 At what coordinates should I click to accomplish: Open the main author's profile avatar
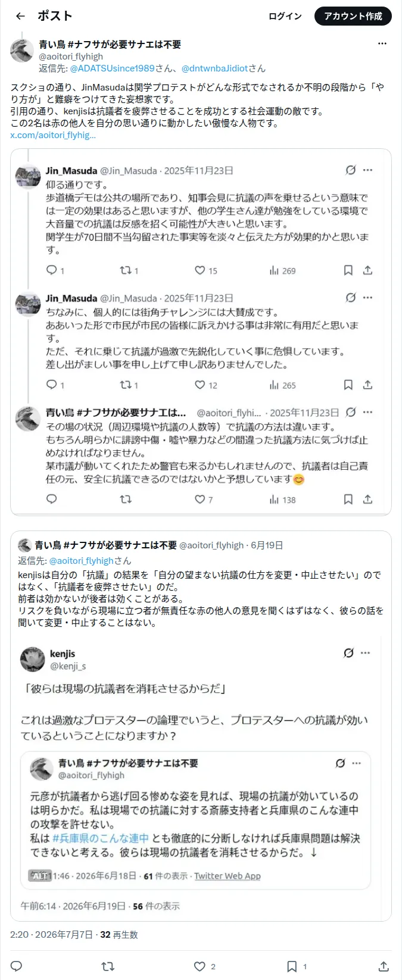click(x=21, y=51)
